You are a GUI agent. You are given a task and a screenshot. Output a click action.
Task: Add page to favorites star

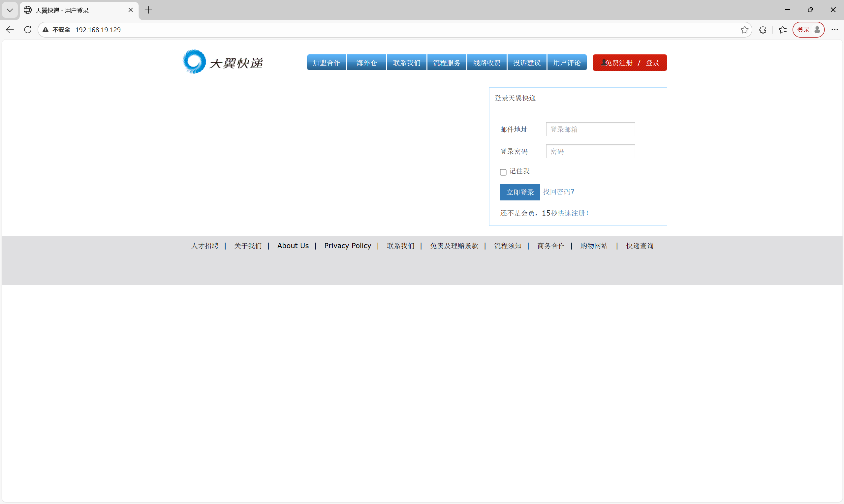[x=744, y=30]
